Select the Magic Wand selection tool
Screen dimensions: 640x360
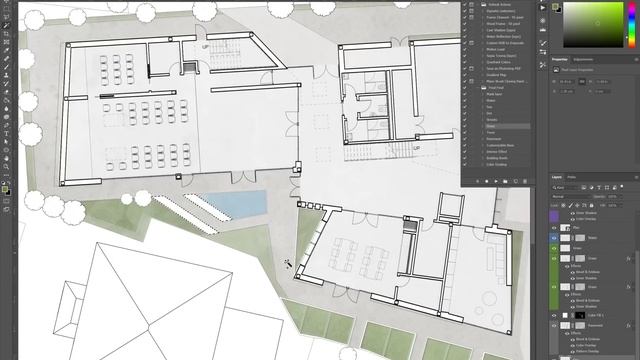click(6, 25)
